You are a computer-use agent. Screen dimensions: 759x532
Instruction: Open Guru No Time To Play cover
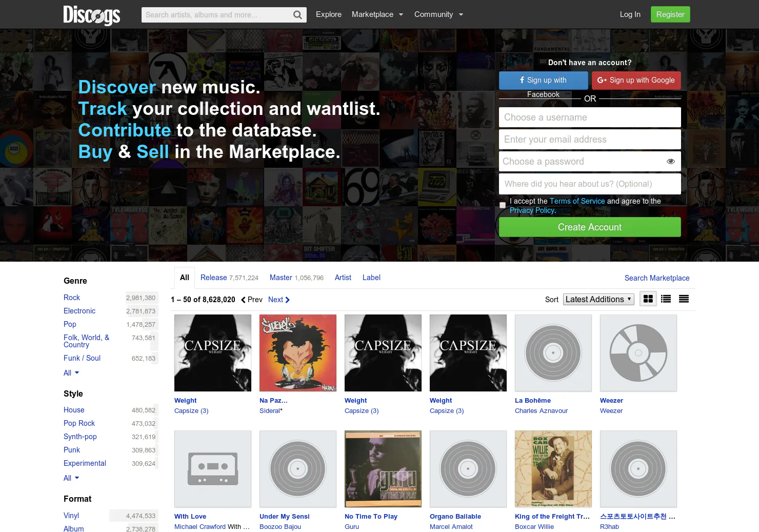click(383, 469)
